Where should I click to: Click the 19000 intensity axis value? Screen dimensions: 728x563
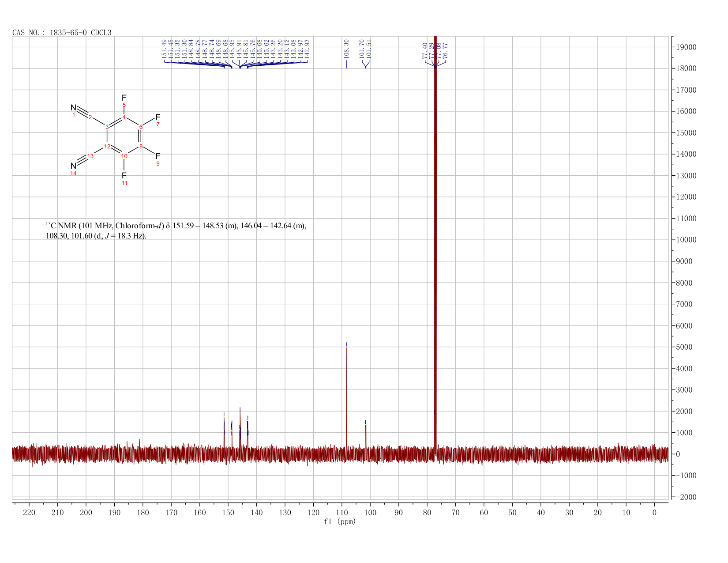click(x=685, y=47)
